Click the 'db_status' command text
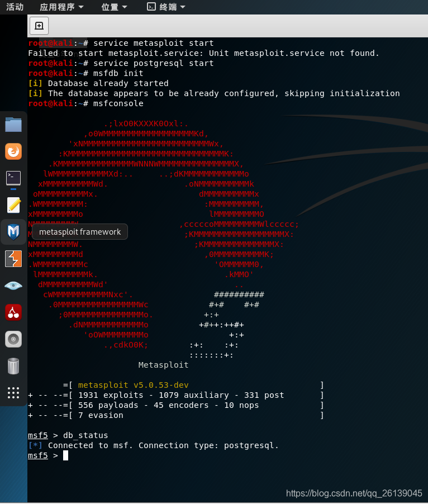The height and width of the screenshot is (504, 428). [x=85, y=435]
